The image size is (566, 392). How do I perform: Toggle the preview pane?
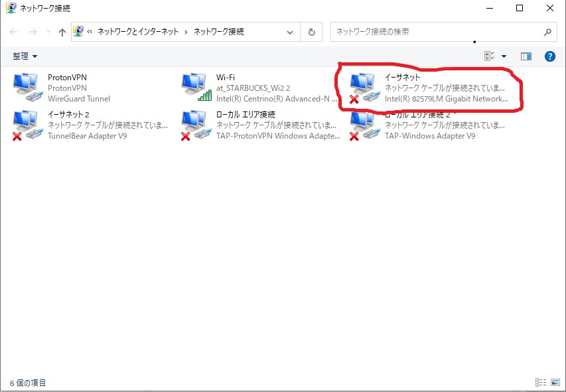point(526,56)
